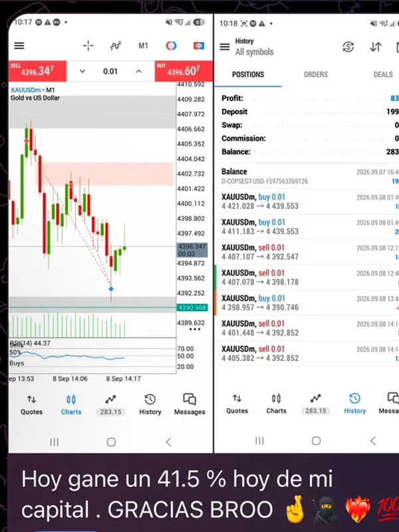Tap Android home button under chart screen
The width and height of the screenshot is (399, 532).
111,442
